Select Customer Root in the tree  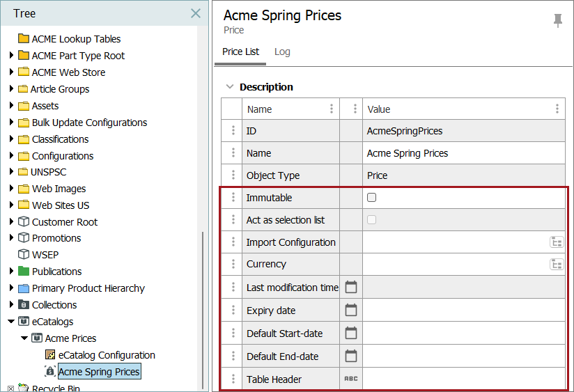[x=64, y=222]
